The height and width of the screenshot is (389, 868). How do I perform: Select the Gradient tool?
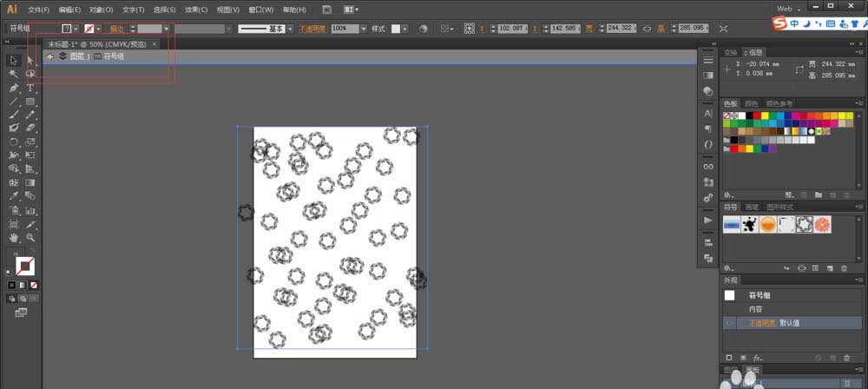30,182
